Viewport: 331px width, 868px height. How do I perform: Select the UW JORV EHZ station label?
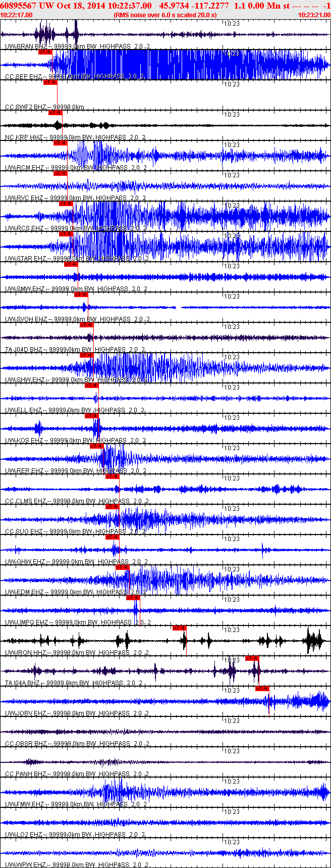tap(77, 713)
